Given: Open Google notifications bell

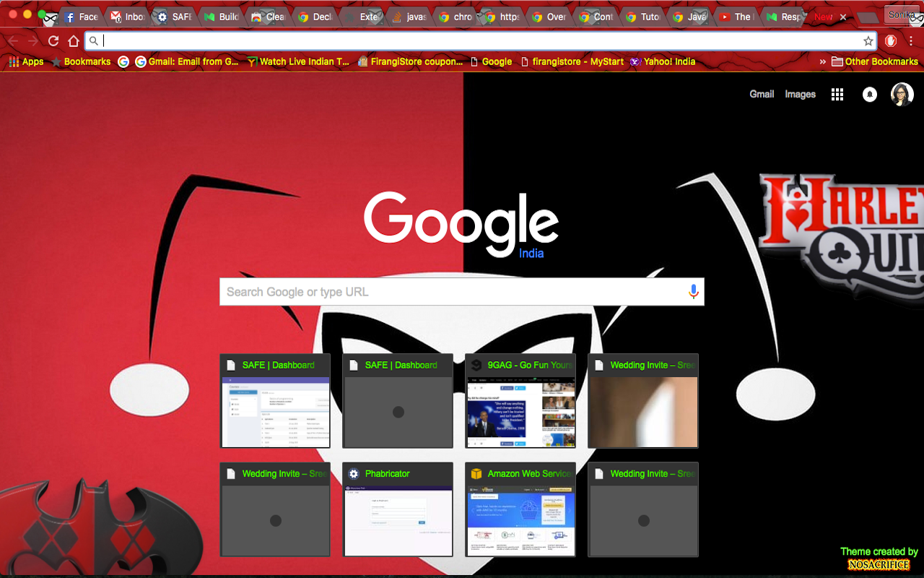Looking at the screenshot, I should click(x=870, y=94).
